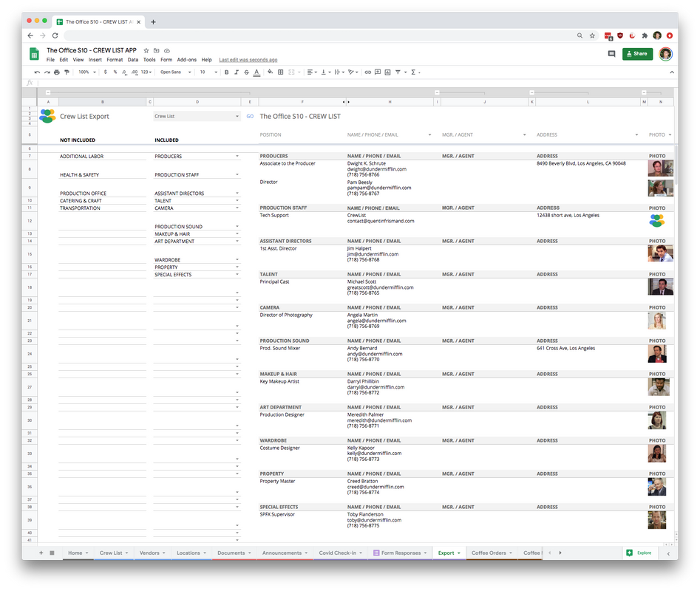This screenshot has width=700, height=591.
Task: Hide the toolbar menus with top-right chevron
Action: pyautogui.click(x=672, y=72)
